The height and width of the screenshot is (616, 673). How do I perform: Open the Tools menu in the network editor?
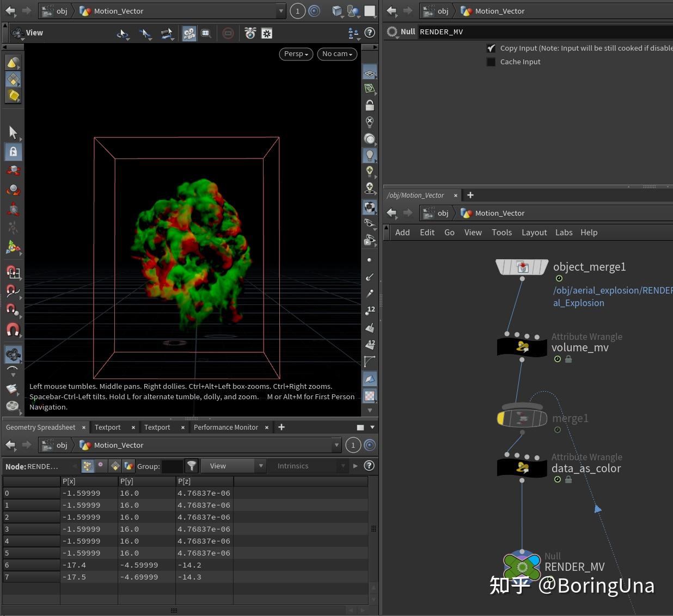point(501,232)
